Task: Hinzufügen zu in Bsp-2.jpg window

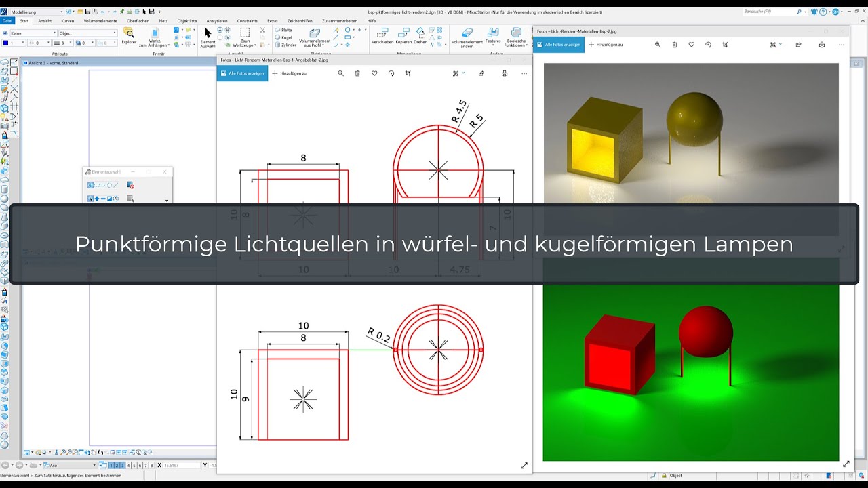Action: click(606, 45)
